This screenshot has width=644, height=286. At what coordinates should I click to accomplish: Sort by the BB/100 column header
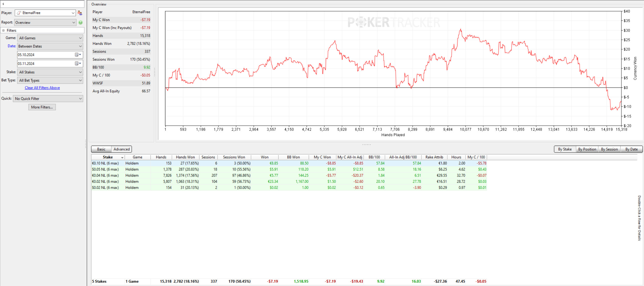pyautogui.click(x=374, y=157)
